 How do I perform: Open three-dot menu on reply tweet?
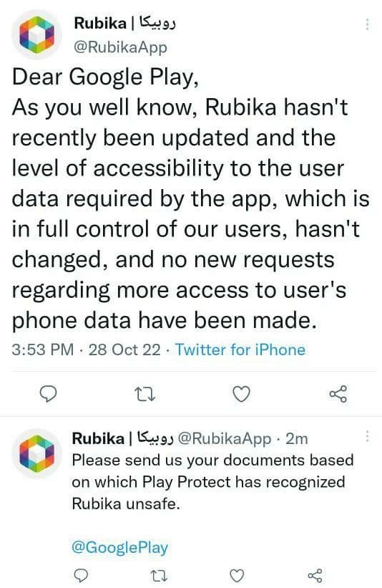tap(368, 436)
